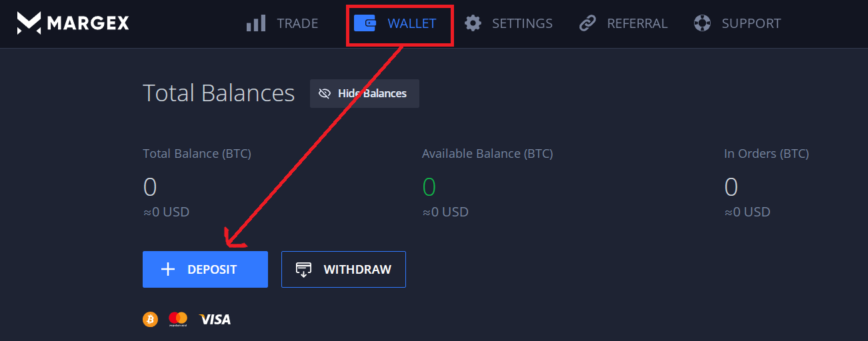Toggle Hide Balances
This screenshot has width=868, height=341.
tap(365, 93)
